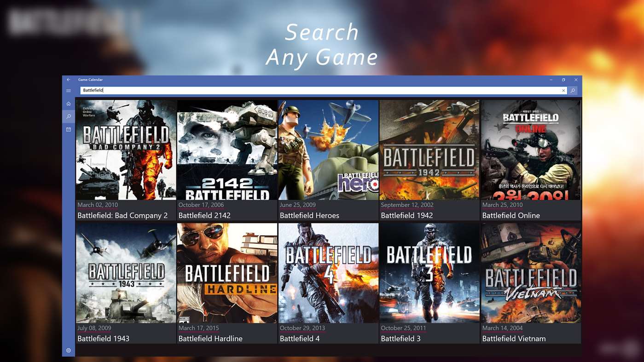The image size is (644, 362).
Task: Click the date 'March 02, 2010'
Action: (x=98, y=205)
